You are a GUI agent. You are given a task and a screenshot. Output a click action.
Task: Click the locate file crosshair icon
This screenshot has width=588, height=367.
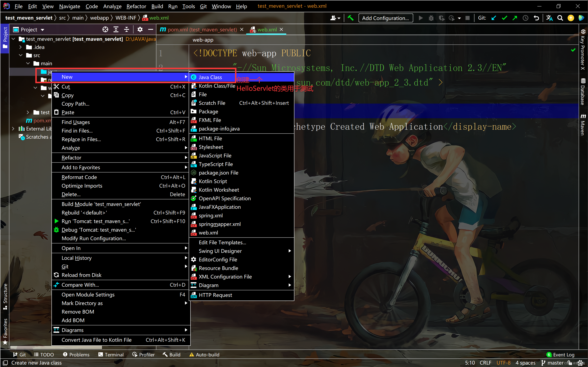105,30
